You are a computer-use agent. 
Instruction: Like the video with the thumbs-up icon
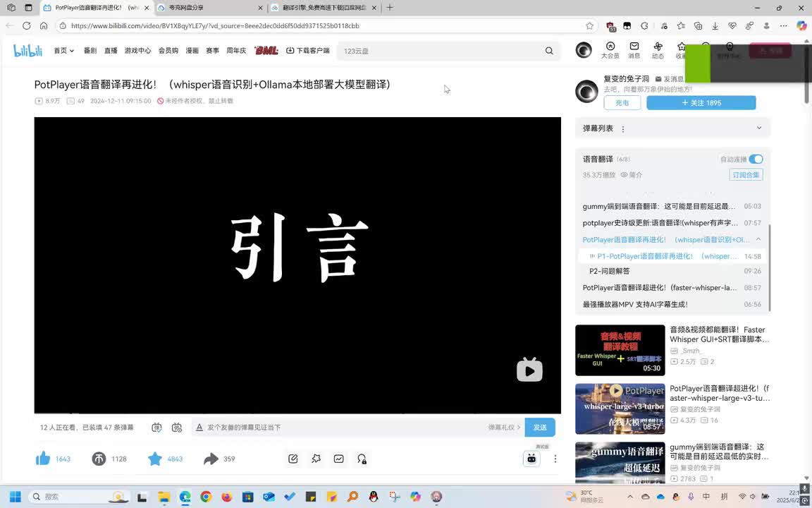pos(43,458)
